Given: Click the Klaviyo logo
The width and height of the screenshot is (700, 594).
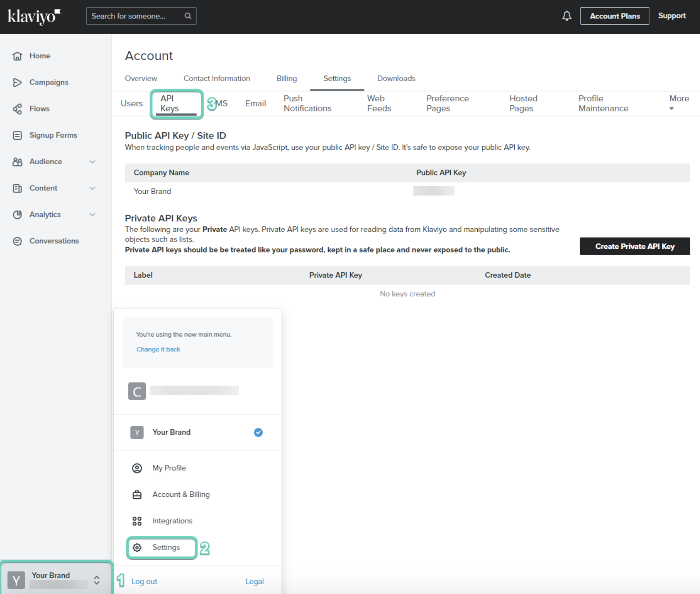Looking at the screenshot, I should click(x=34, y=17).
